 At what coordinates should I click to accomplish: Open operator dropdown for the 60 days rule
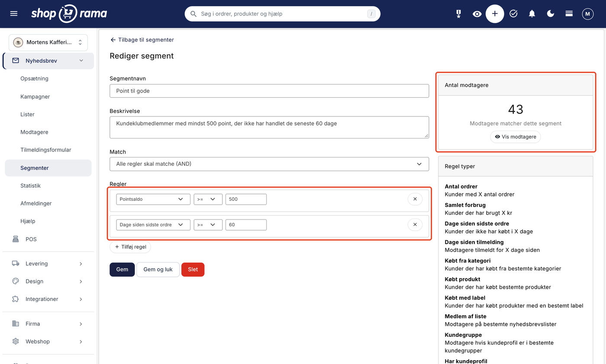[208, 225]
